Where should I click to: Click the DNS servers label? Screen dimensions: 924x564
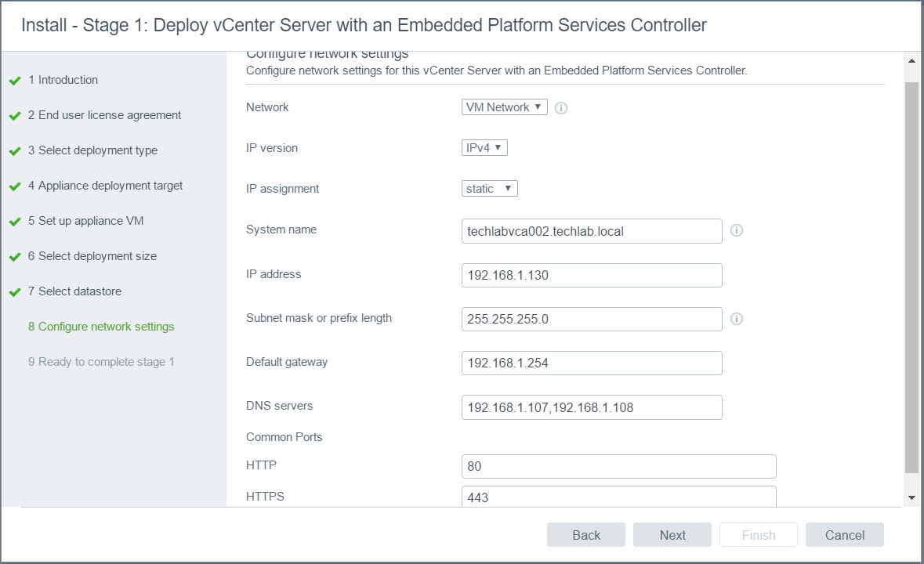(x=279, y=406)
